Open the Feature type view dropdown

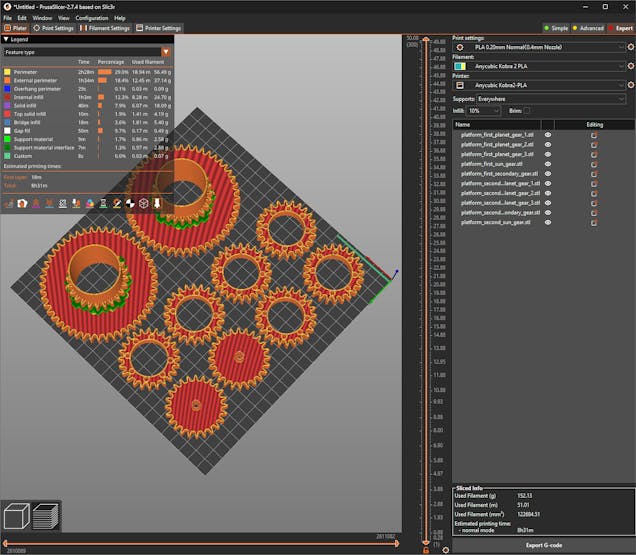166,51
